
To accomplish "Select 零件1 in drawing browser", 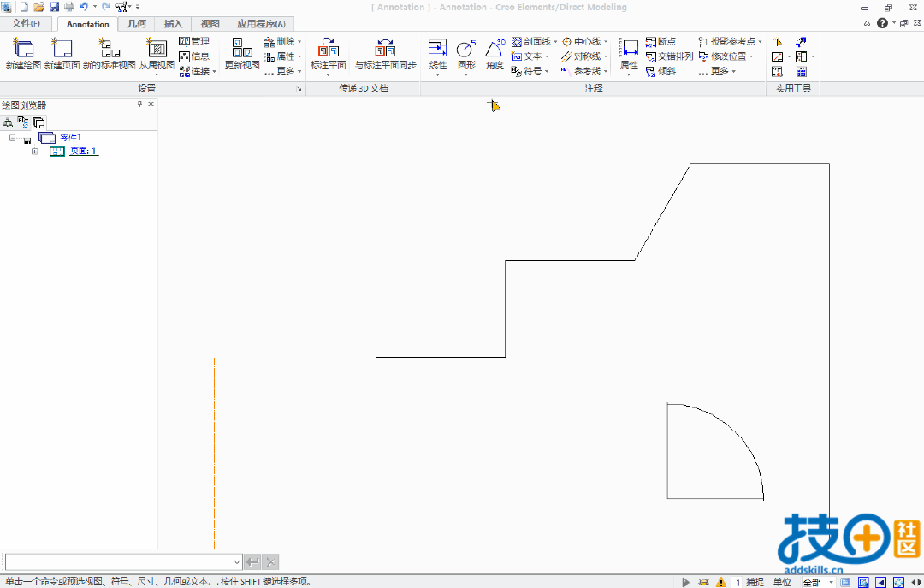I will coord(70,138).
